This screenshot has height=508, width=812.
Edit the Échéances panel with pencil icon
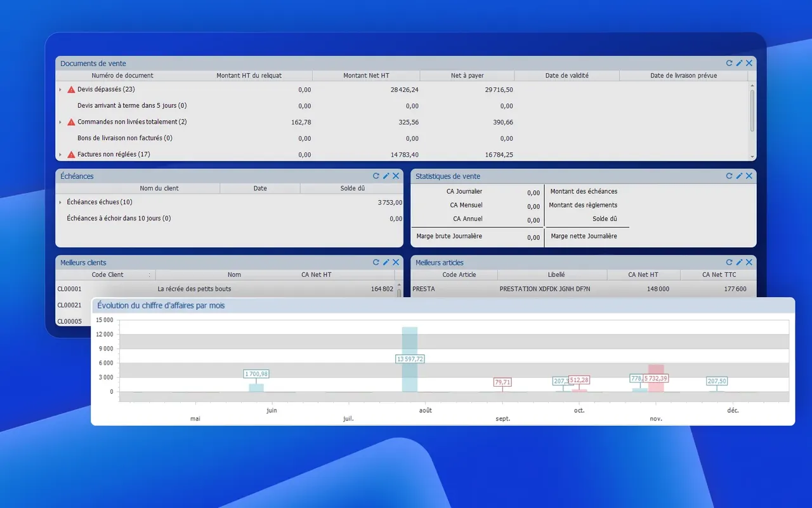(386, 176)
